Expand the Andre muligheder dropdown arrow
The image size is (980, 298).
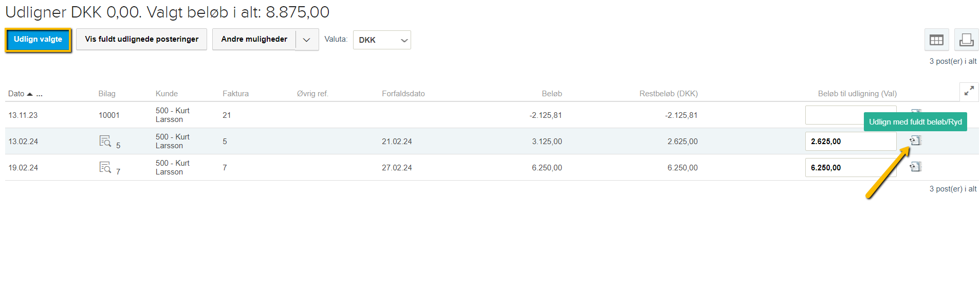pos(307,40)
